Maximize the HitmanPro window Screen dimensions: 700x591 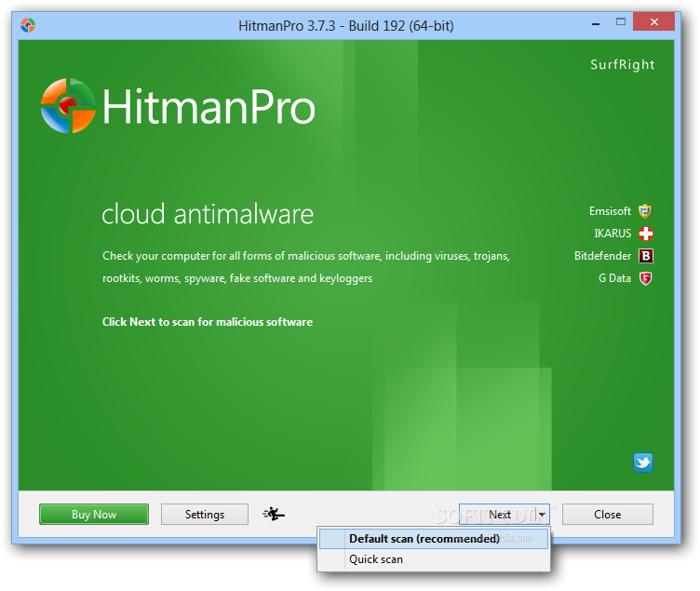(621, 22)
